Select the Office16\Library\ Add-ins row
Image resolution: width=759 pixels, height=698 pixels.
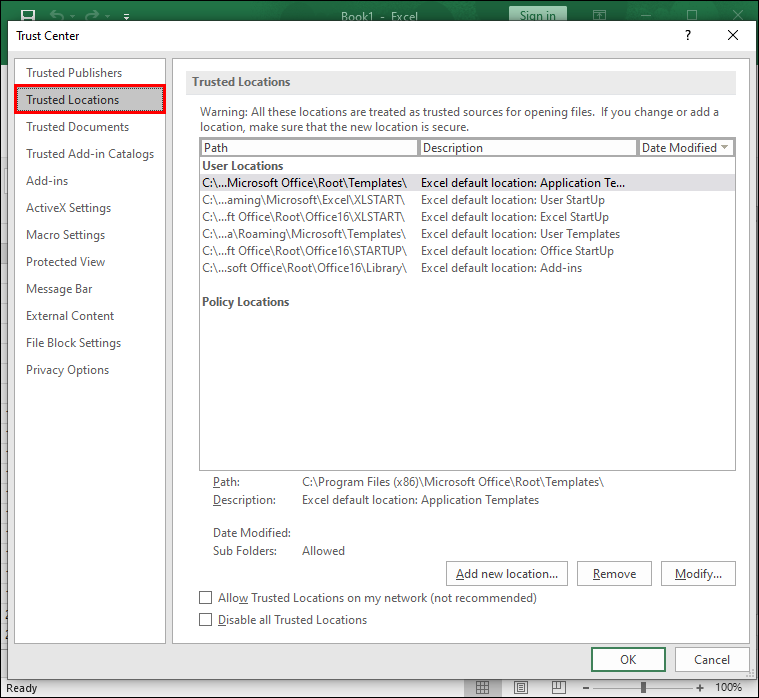click(467, 268)
